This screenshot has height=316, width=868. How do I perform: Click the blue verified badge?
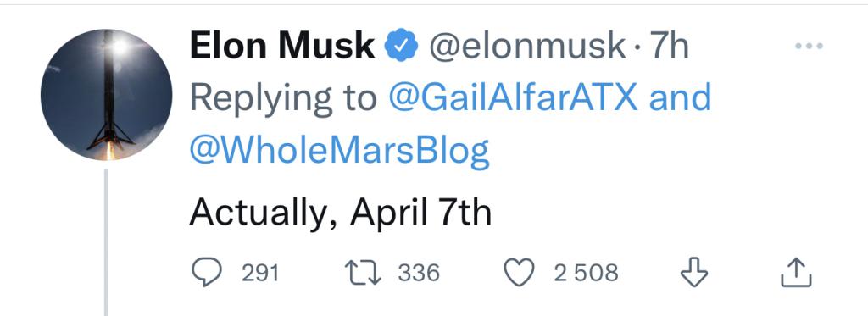tap(401, 46)
